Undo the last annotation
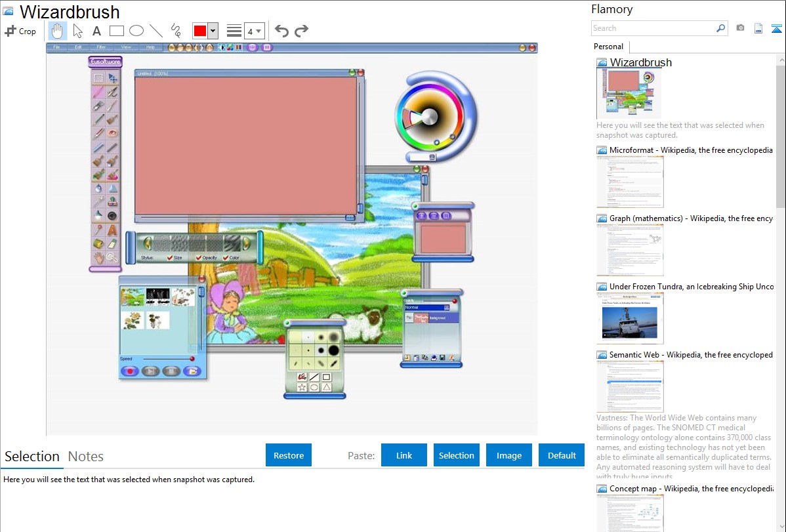The width and height of the screenshot is (786, 532). coord(281,31)
